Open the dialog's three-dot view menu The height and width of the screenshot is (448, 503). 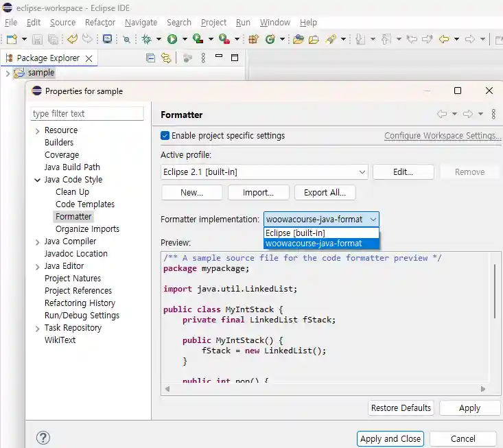point(493,114)
